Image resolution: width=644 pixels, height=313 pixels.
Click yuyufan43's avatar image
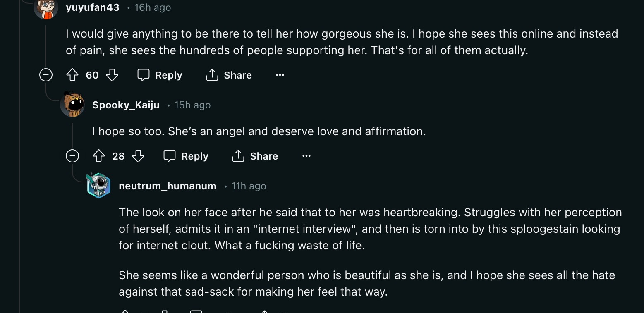[46, 8]
